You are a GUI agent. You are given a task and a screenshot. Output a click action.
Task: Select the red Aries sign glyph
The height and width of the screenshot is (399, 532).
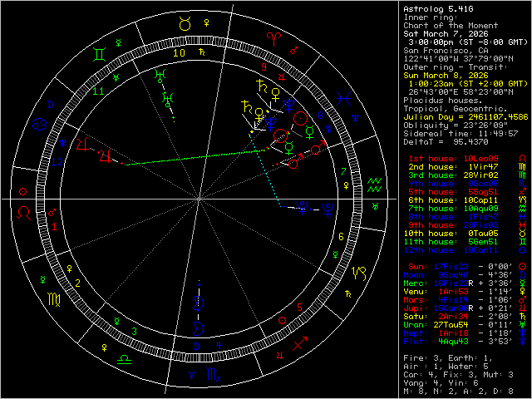pyautogui.click(x=273, y=37)
